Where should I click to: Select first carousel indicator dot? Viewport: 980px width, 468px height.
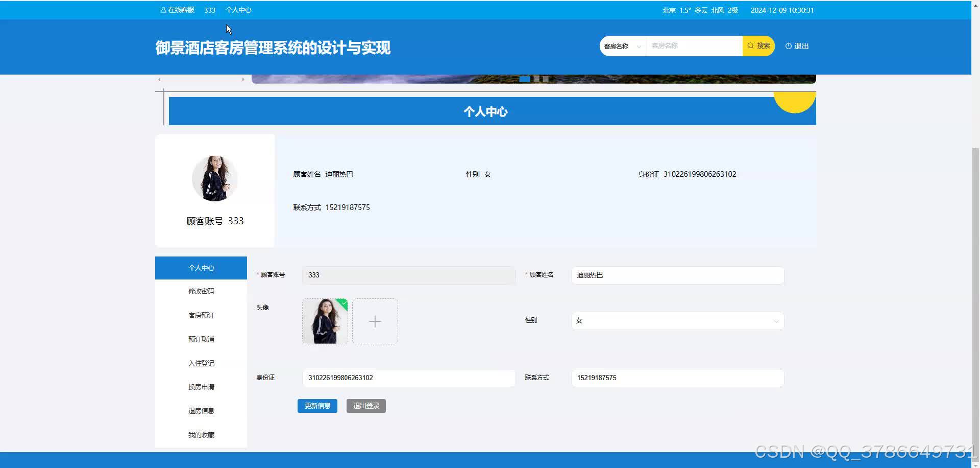click(x=524, y=79)
